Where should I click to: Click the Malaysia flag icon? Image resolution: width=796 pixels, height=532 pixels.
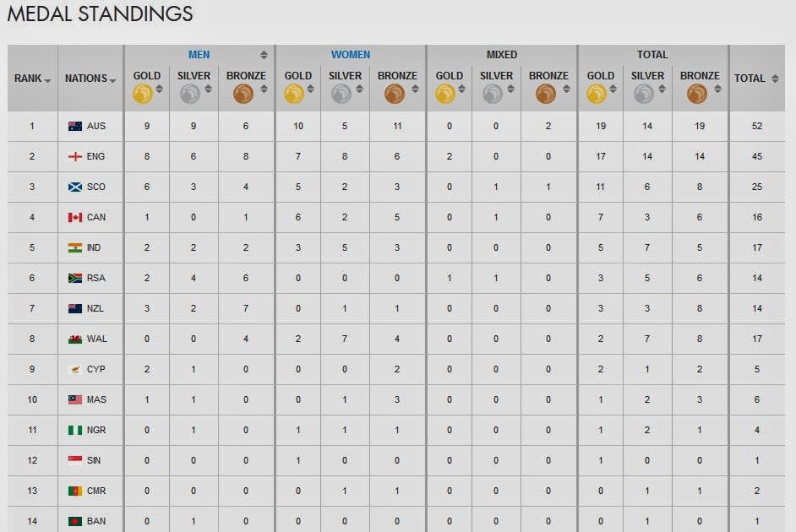pos(75,399)
